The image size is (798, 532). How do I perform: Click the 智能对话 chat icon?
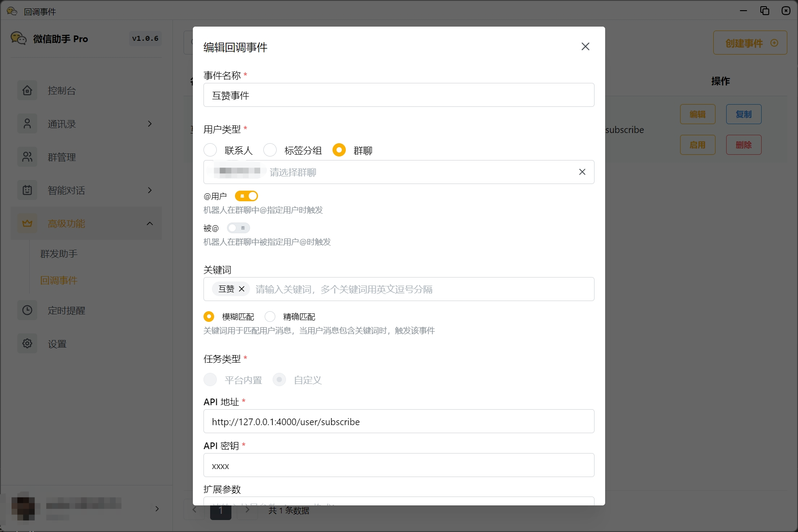point(27,190)
